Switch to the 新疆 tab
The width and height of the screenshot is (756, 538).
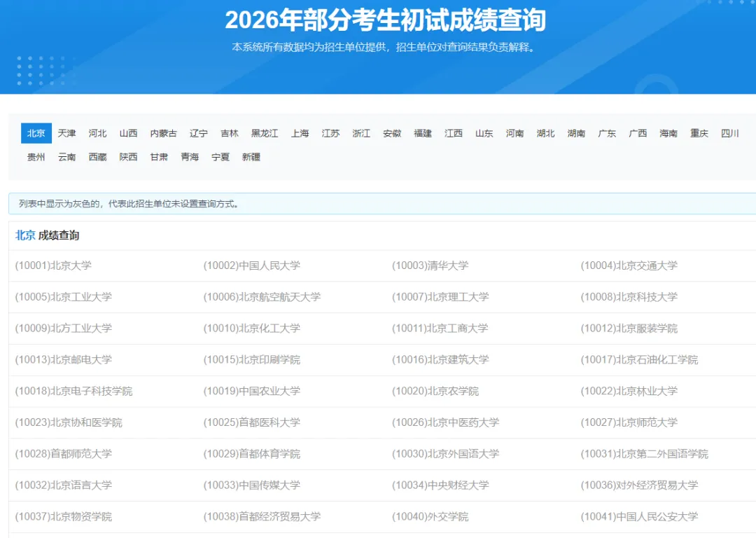coord(251,157)
